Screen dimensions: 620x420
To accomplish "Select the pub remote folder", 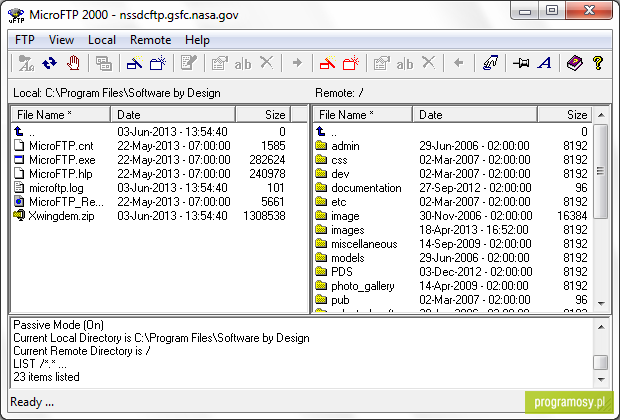I will [x=333, y=300].
